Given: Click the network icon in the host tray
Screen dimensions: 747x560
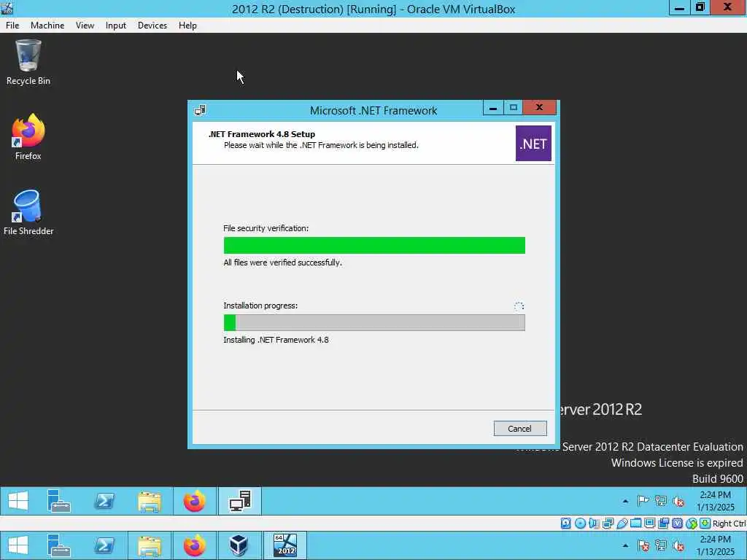Looking at the screenshot, I should pos(661,545).
